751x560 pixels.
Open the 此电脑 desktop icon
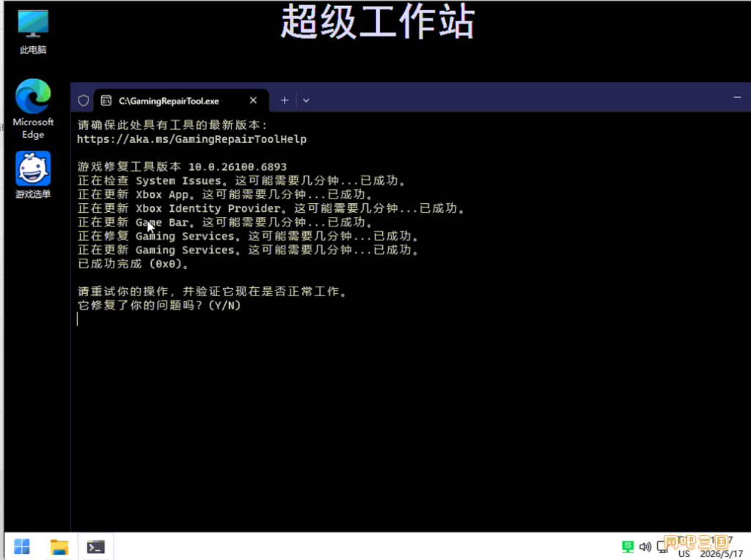point(33,32)
